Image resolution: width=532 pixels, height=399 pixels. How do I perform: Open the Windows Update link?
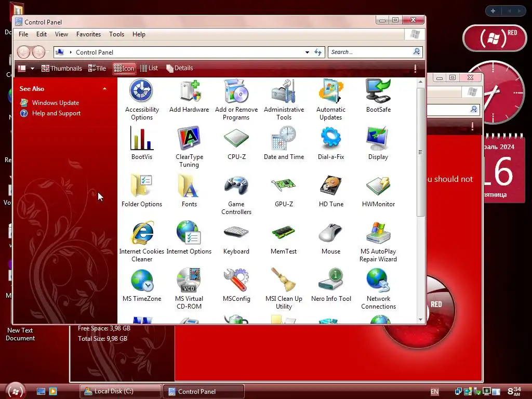click(55, 102)
